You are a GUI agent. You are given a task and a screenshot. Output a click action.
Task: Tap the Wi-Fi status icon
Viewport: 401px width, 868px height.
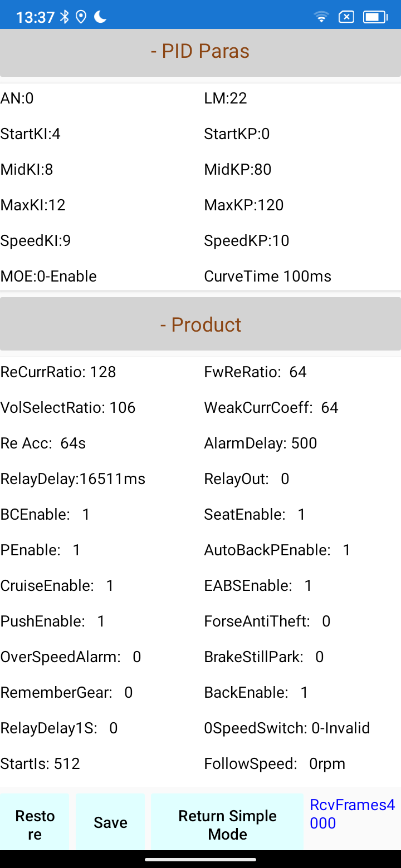click(x=321, y=17)
